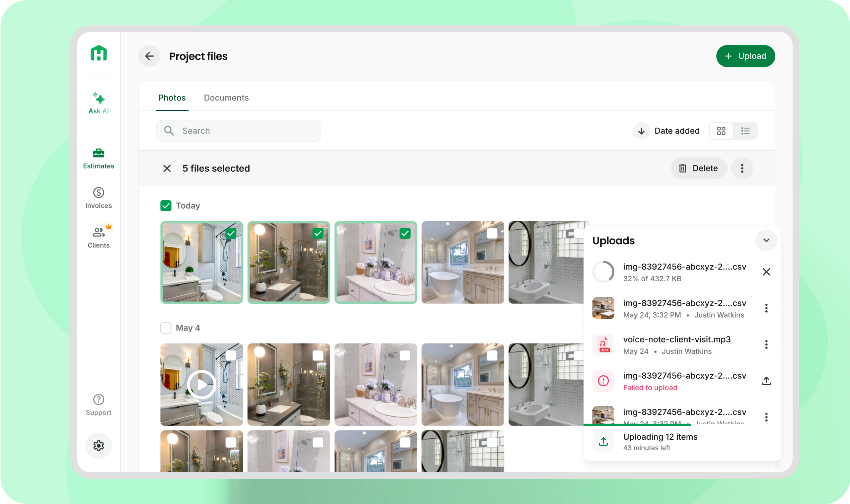This screenshot has width=850, height=504.
Task: Click the red failed upload warning icon
Action: point(603,381)
